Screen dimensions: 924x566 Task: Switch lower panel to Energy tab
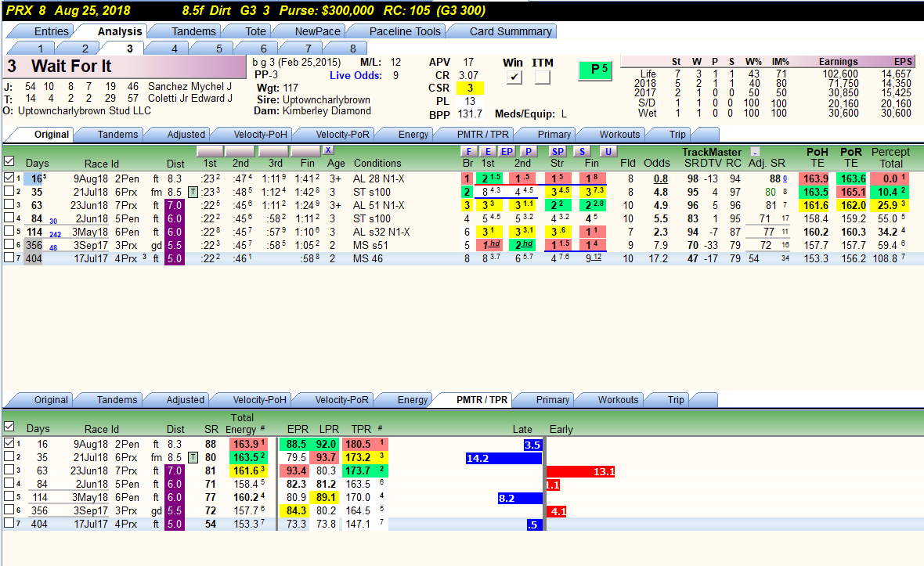click(413, 400)
